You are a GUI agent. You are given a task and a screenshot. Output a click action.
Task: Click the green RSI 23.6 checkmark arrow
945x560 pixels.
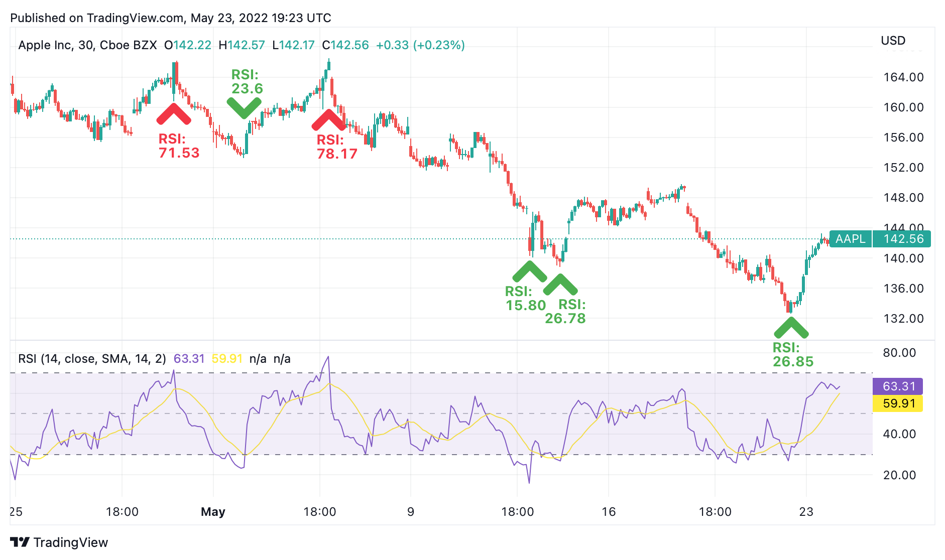pyautogui.click(x=244, y=108)
